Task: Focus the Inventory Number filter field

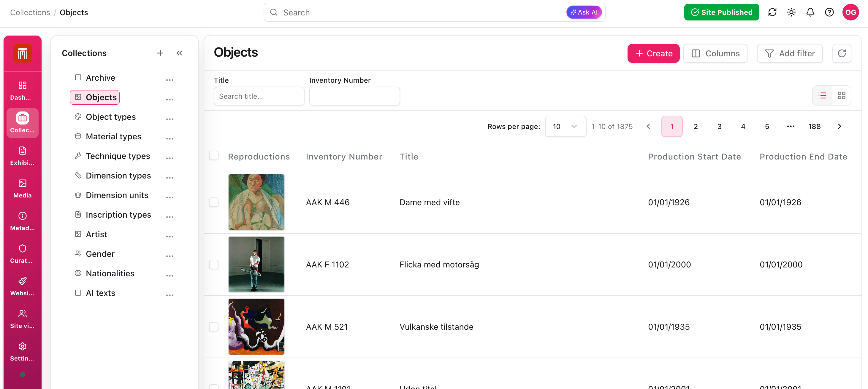Action: click(x=354, y=96)
